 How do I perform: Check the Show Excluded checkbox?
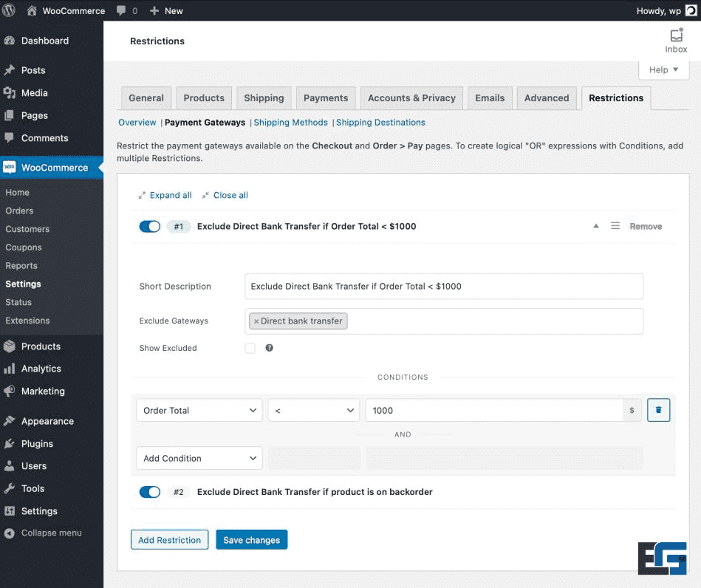[250, 348]
